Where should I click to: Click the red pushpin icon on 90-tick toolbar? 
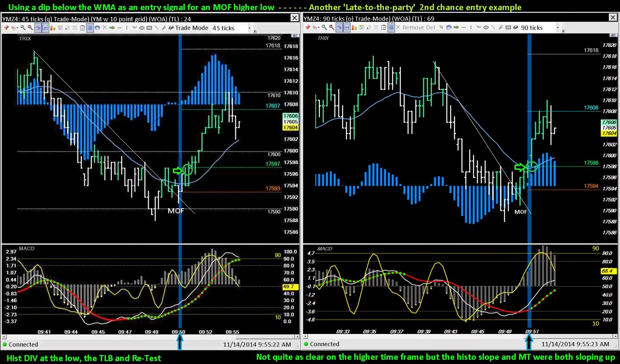coord(307,28)
